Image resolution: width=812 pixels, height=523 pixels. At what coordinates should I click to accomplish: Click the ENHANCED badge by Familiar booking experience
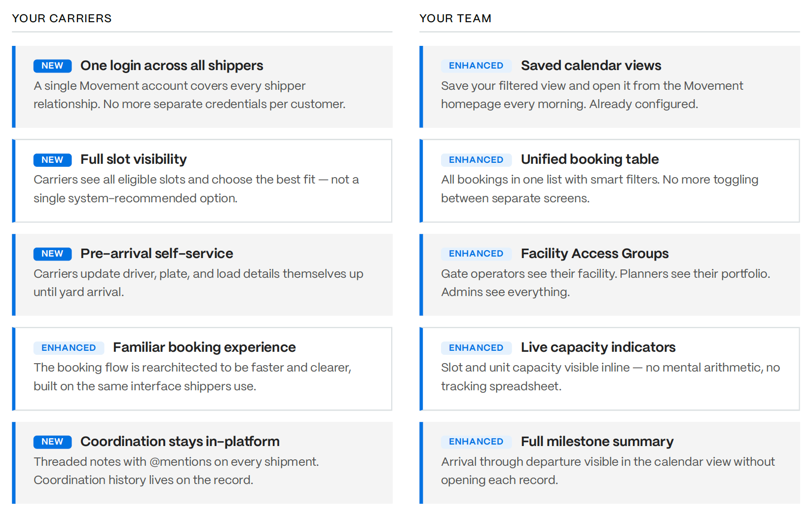(69, 348)
